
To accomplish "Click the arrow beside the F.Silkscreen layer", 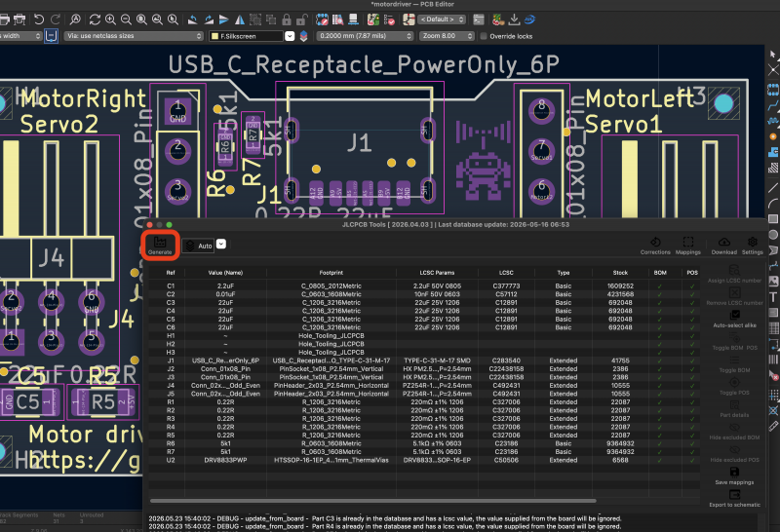I will tap(290, 36).
